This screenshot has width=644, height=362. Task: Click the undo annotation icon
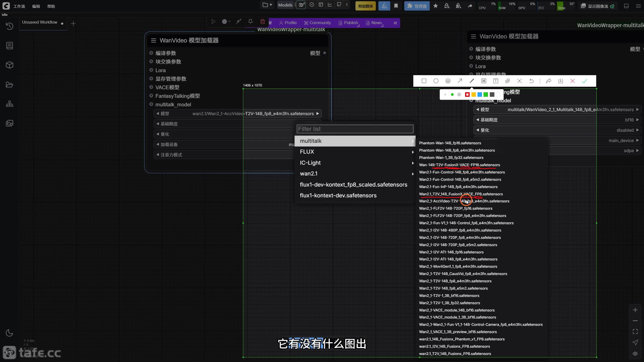[x=531, y=81]
